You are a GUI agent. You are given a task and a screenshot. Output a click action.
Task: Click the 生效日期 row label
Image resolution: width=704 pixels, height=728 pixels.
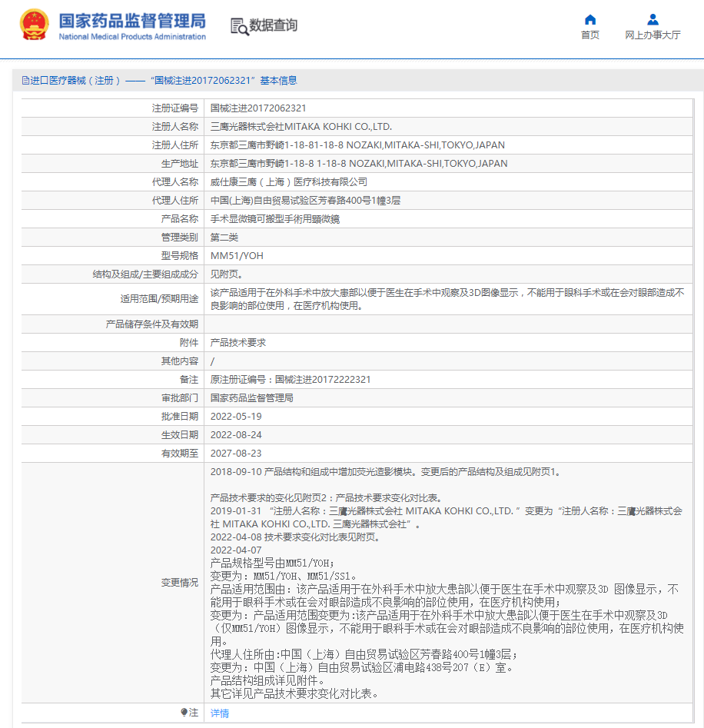180,435
